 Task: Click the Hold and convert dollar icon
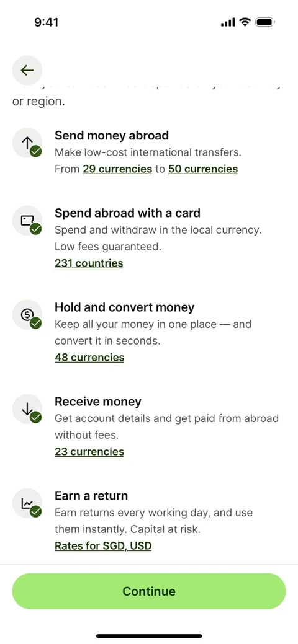[27, 315]
